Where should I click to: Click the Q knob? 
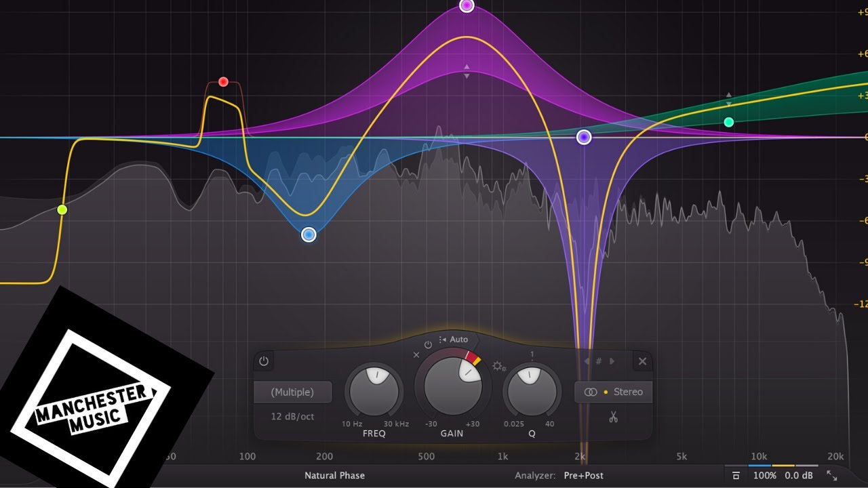[x=532, y=391]
